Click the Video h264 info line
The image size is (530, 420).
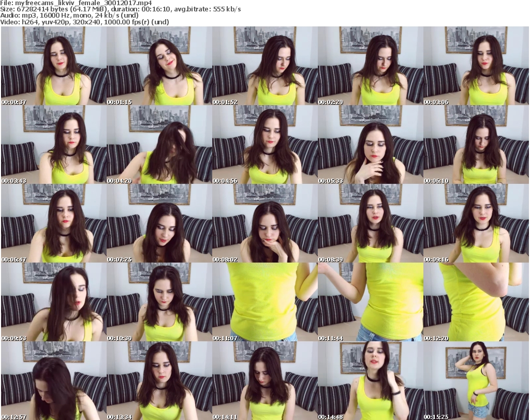coord(84,22)
